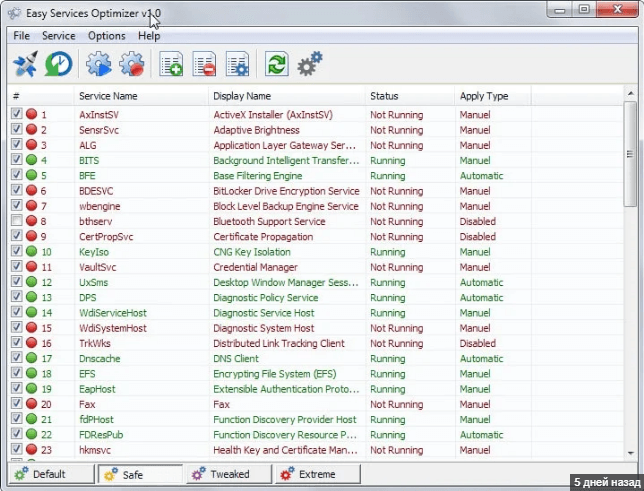The height and width of the screenshot is (491, 644).
Task: Uncheck the SensrSvc service checkbox
Action: pos(16,129)
